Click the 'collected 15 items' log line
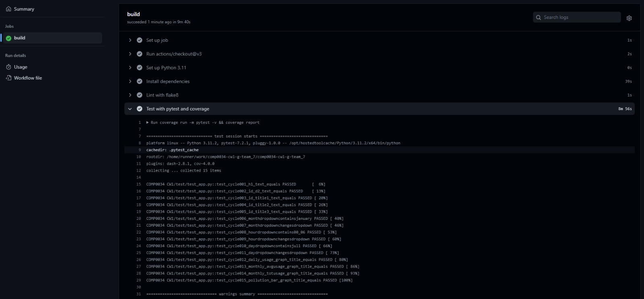Viewport: 644px width, 299px height. click(184, 170)
